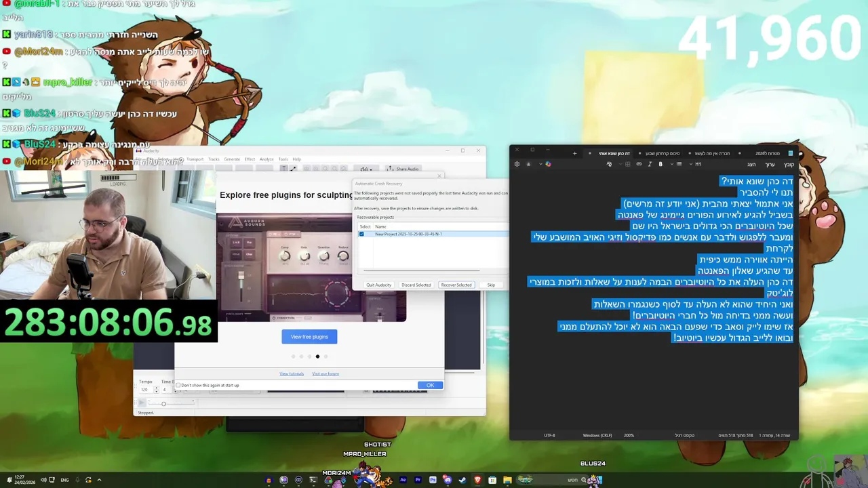Viewport: 868px width, 488px height.
Task: Click Discard Selected in crash recovery dialog
Action: (416, 285)
